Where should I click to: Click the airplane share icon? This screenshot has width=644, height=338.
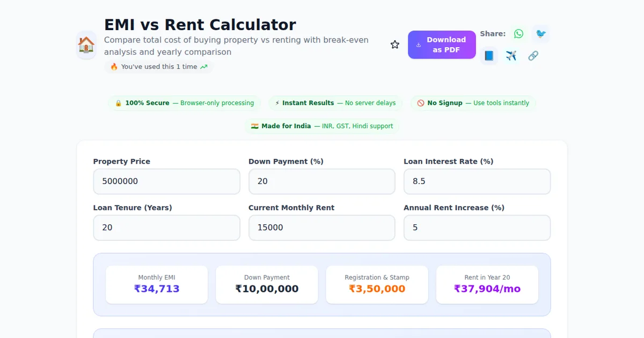(x=511, y=56)
